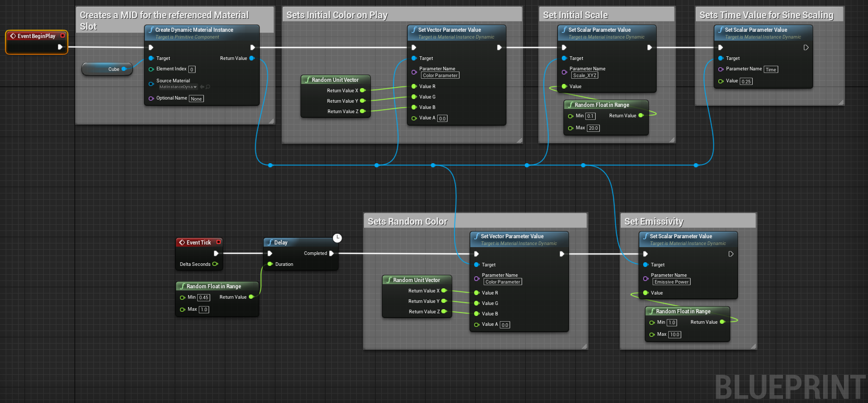Click hollow exec output pin in Sets Time Value for Sine Scaling
The width and height of the screenshot is (868, 403).
806,47
